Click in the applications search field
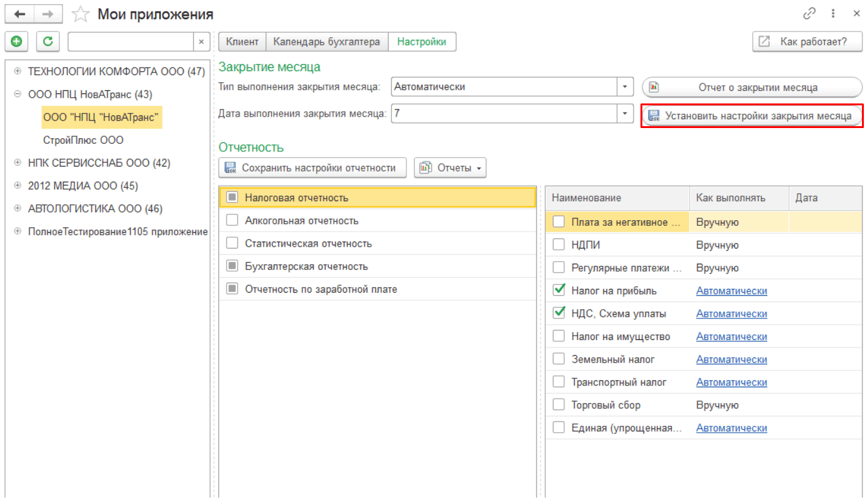Viewport: 867px width, 504px height. click(131, 42)
